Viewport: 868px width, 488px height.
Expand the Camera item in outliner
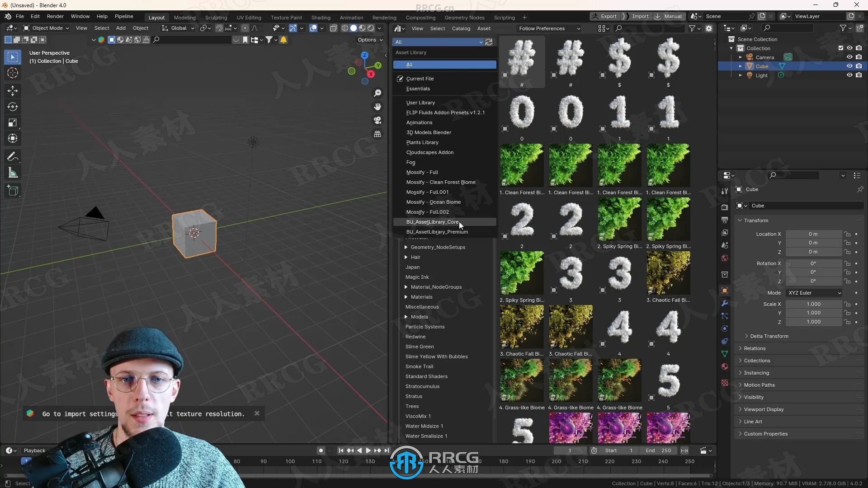pos(740,57)
